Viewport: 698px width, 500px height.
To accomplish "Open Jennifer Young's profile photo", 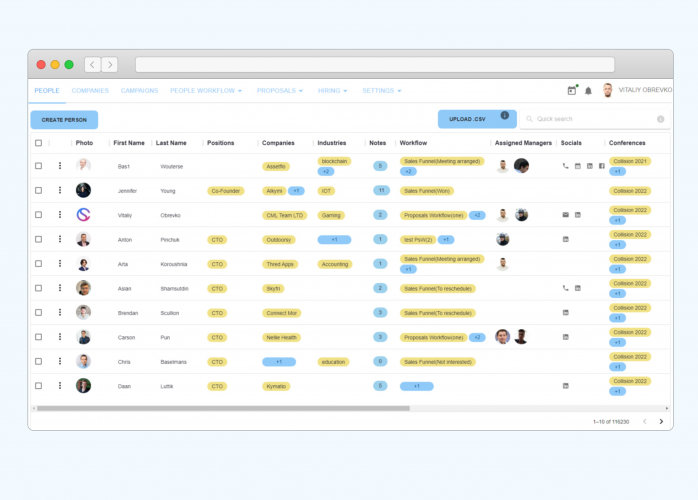I will point(83,190).
